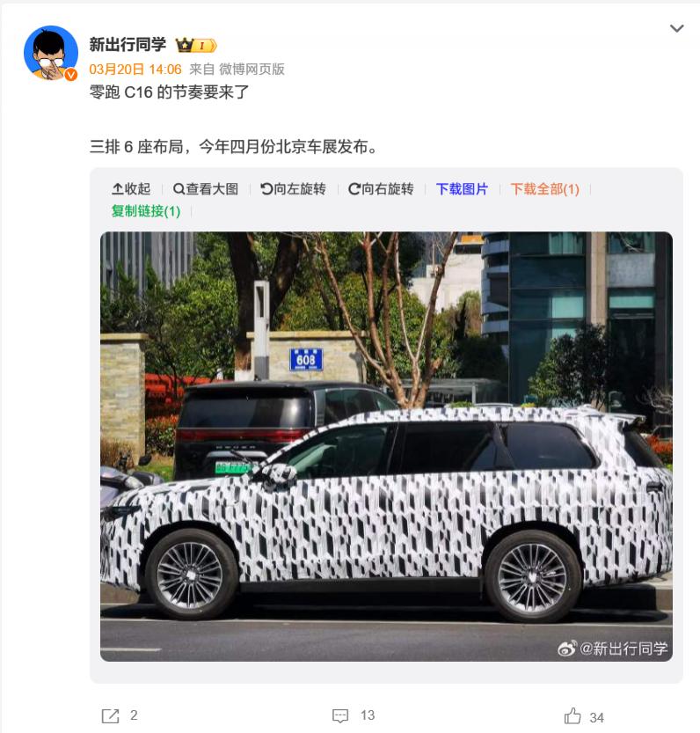Click the repost share icon
Viewport: 700px width, 733px height.
click(110, 715)
